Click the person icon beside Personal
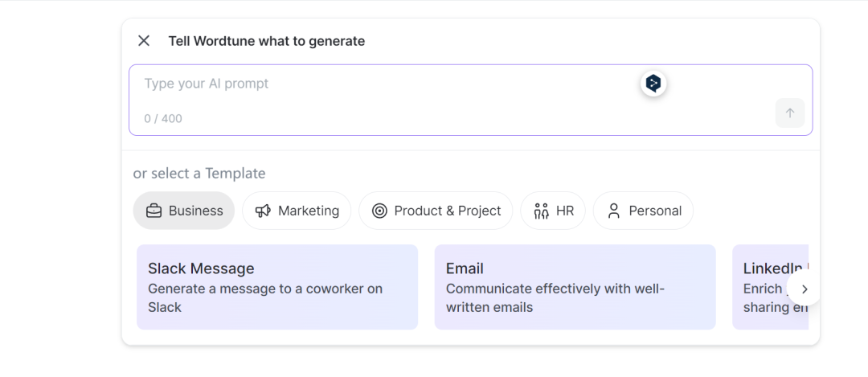 (x=613, y=211)
